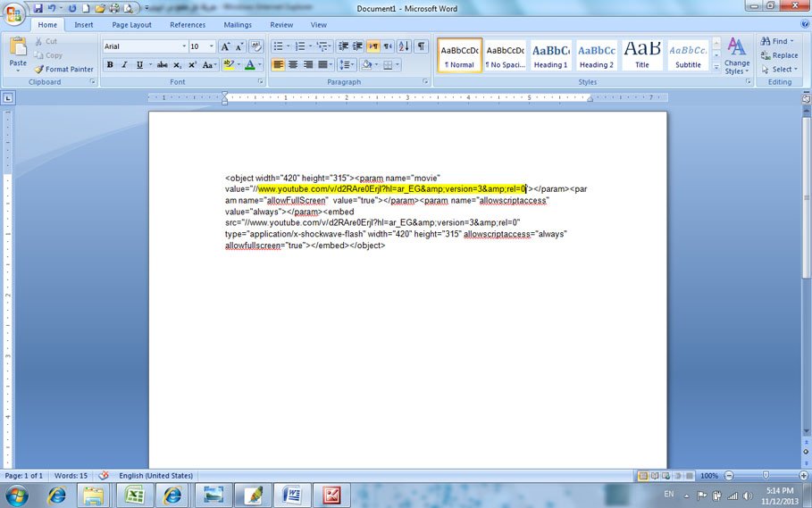Grow the font size
812x508 pixels.
point(225,46)
